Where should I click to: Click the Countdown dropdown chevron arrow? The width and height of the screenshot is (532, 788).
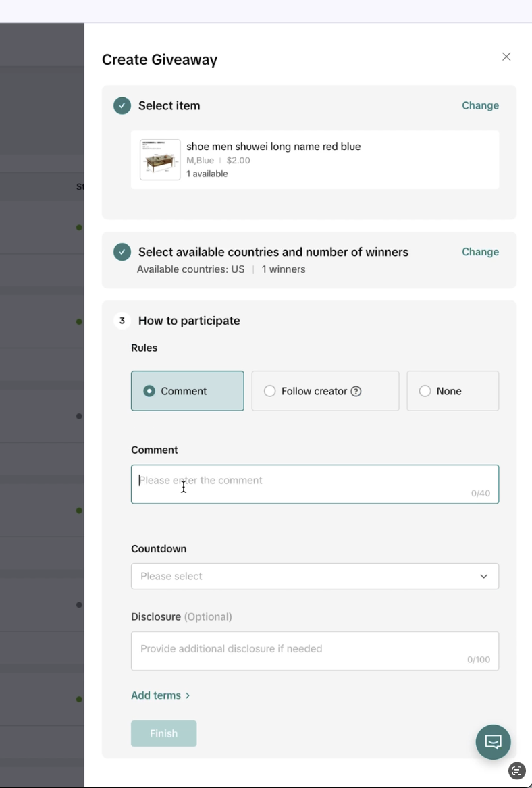coord(483,577)
